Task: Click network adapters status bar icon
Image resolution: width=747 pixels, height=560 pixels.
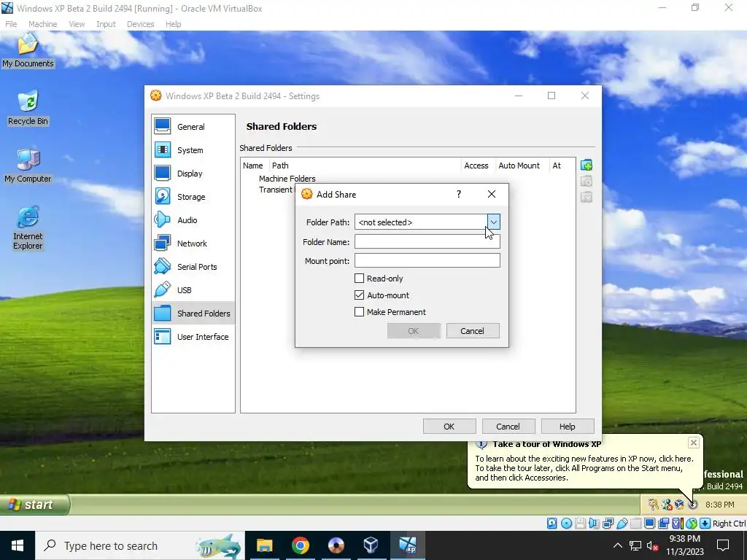Action: point(608,524)
